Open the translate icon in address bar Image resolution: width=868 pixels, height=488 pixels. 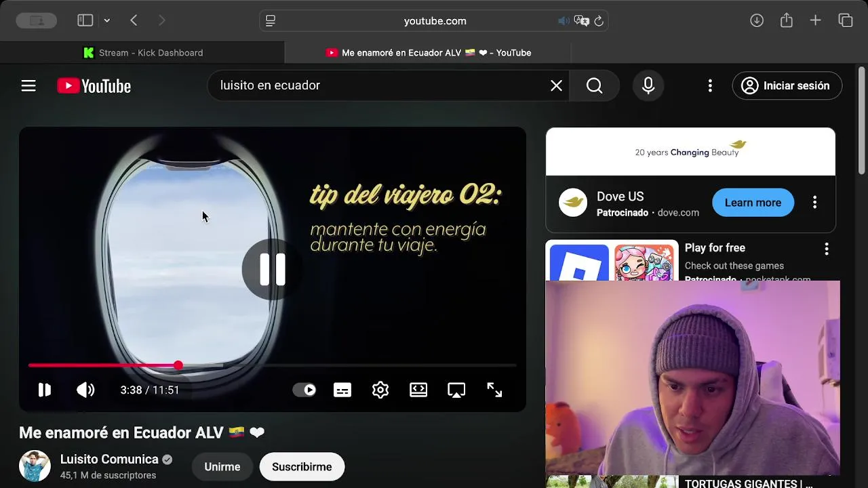pyautogui.click(x=581, y=21)
